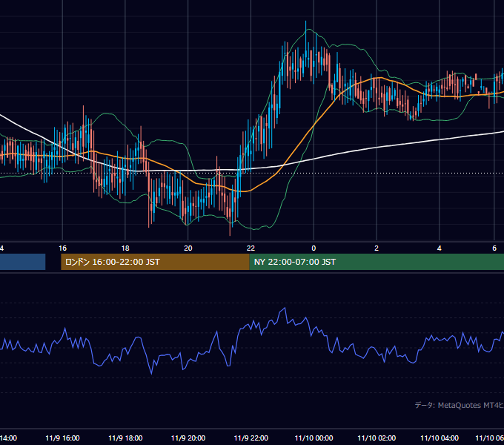
Task: Click the 11/9 20:00 time axis label
Action: point(188,438)
